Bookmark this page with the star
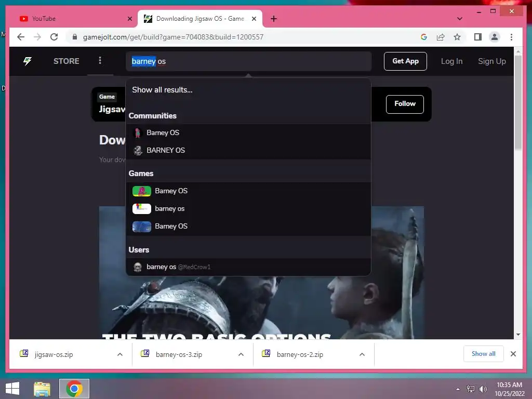Screen dimensions: 532x399 (457, 37)
